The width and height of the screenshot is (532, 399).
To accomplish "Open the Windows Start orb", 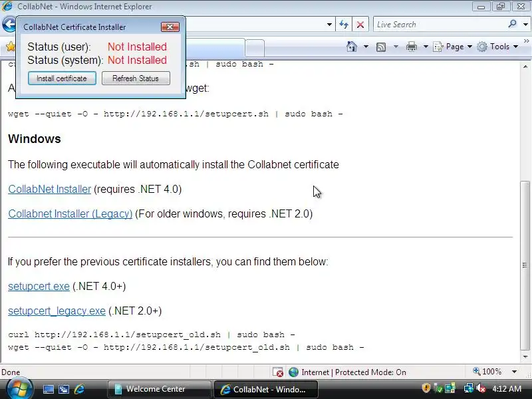I will pyautogui.click(x=19, y=389).
